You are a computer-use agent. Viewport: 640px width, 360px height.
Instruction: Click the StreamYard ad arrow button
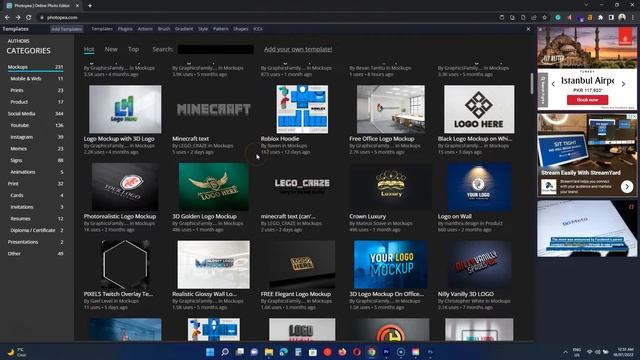pos(627,187)
